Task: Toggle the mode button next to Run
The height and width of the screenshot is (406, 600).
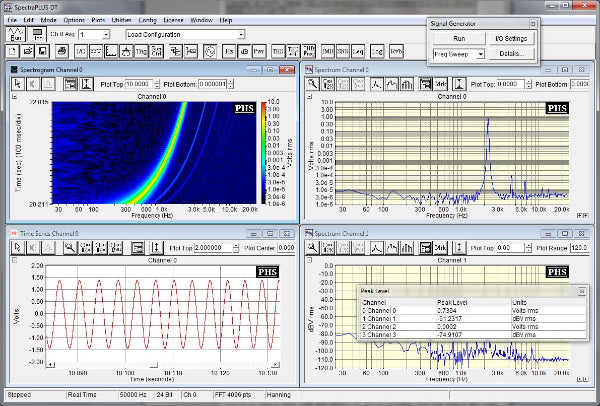Action: [x=37, y=34]
